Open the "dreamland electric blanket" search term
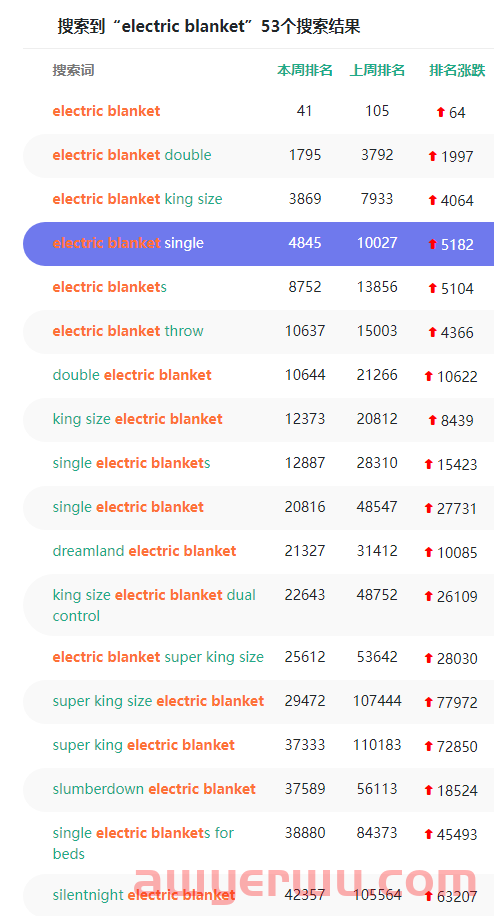Viewport: 494px width, 916px height. click(144, 551)
